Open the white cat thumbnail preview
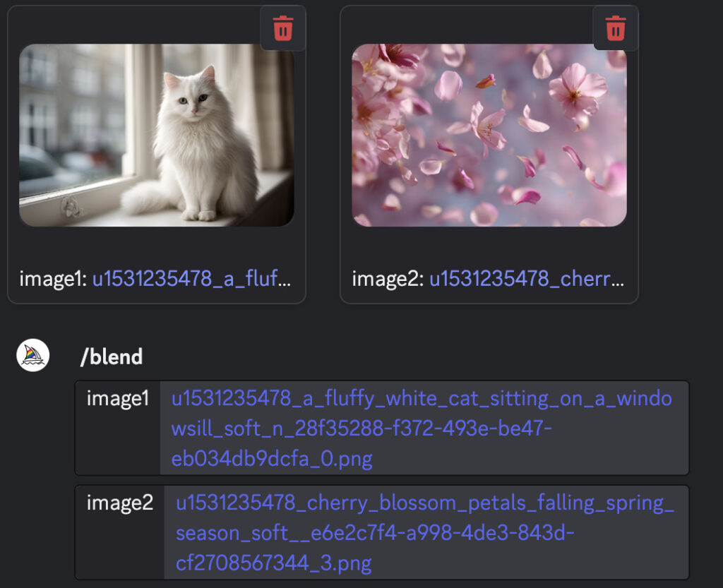This screenshot has height=588, width=723. click(x=157, y=135)
